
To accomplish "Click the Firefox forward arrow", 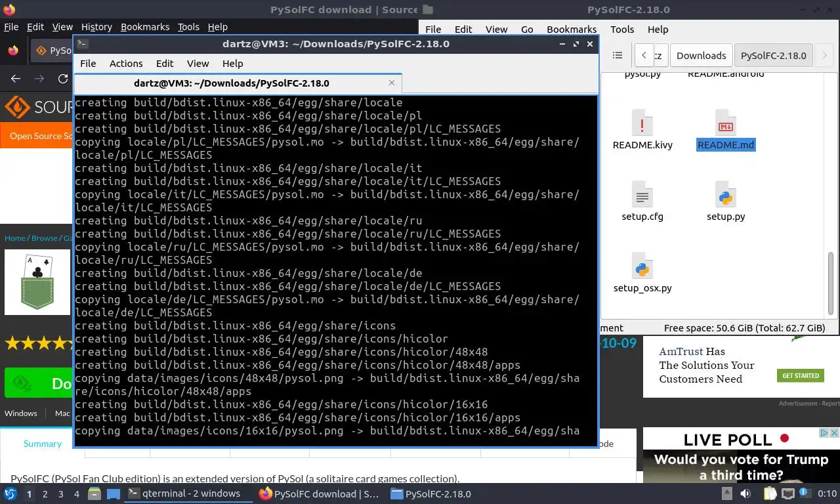I will [39, 78].
